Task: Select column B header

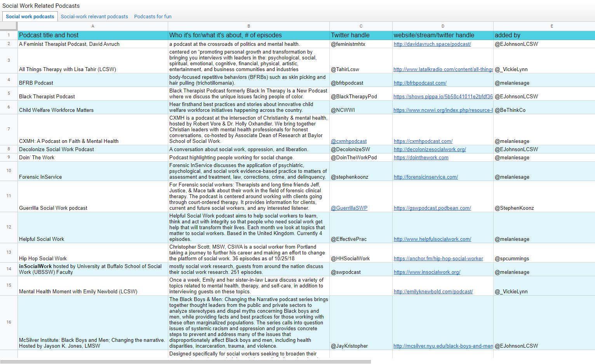Action: tap(249, 26)
